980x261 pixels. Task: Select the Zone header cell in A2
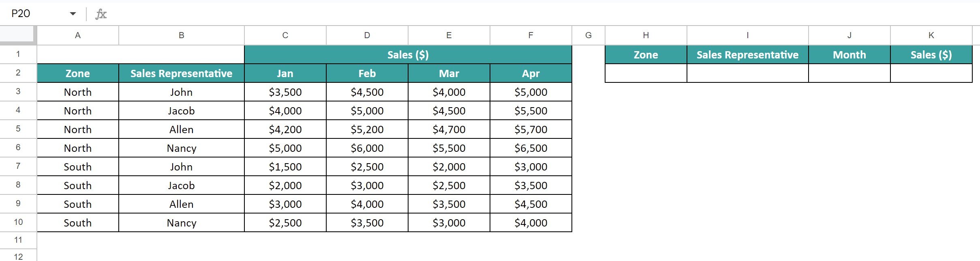click(x=77, y=73)
